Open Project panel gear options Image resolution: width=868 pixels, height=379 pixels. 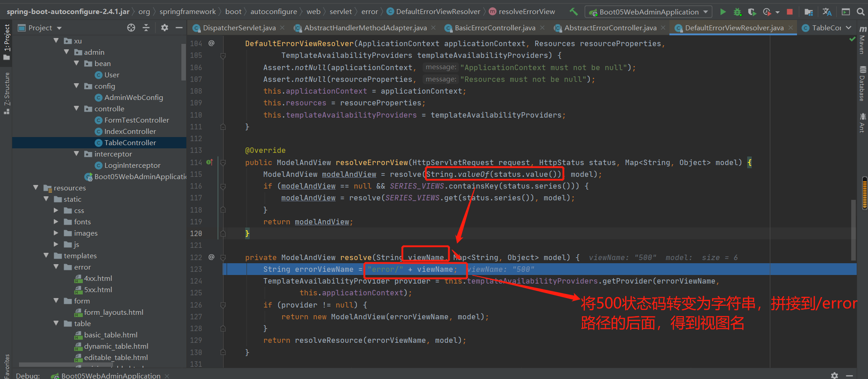pos(165,28)
